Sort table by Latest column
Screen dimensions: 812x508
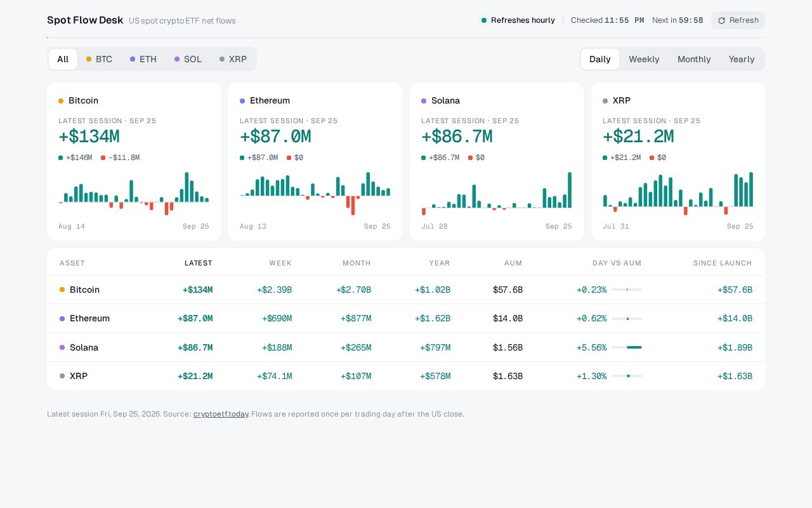pos(199,263)
